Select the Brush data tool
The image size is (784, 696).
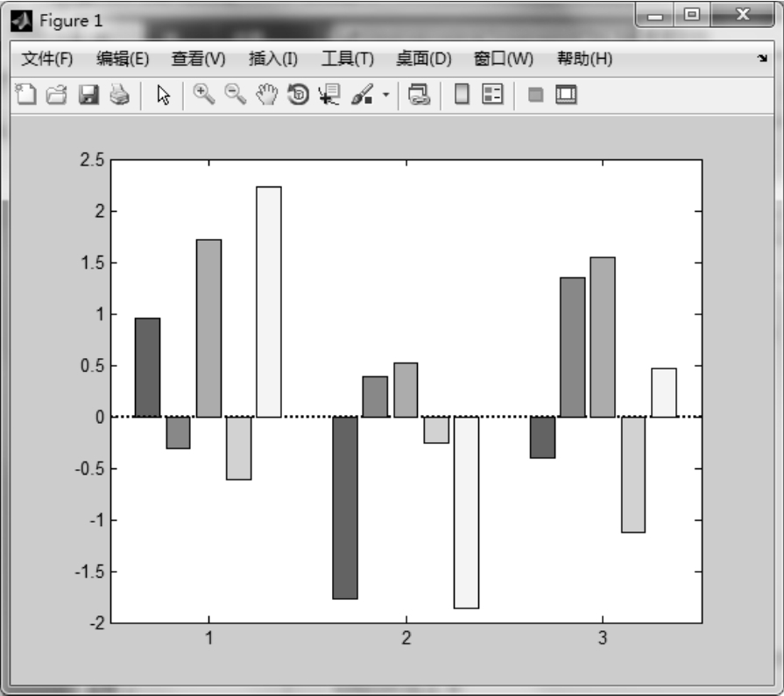click(363, 95)
